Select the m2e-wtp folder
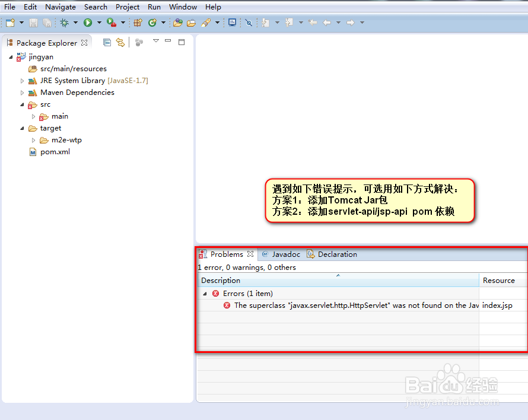Screen dimensions: 528x420 (x=66, y=140)
